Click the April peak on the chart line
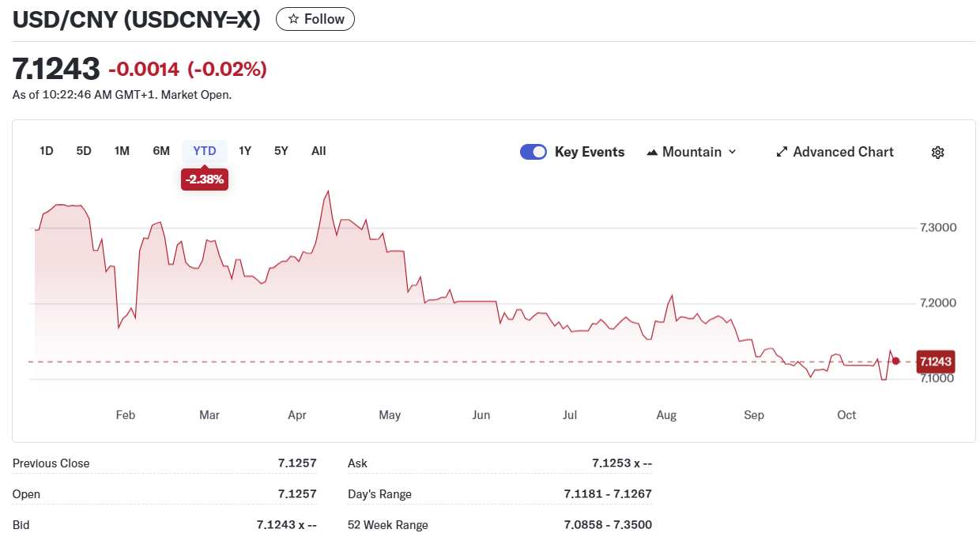The image size is (980, 552). (328, 191)
